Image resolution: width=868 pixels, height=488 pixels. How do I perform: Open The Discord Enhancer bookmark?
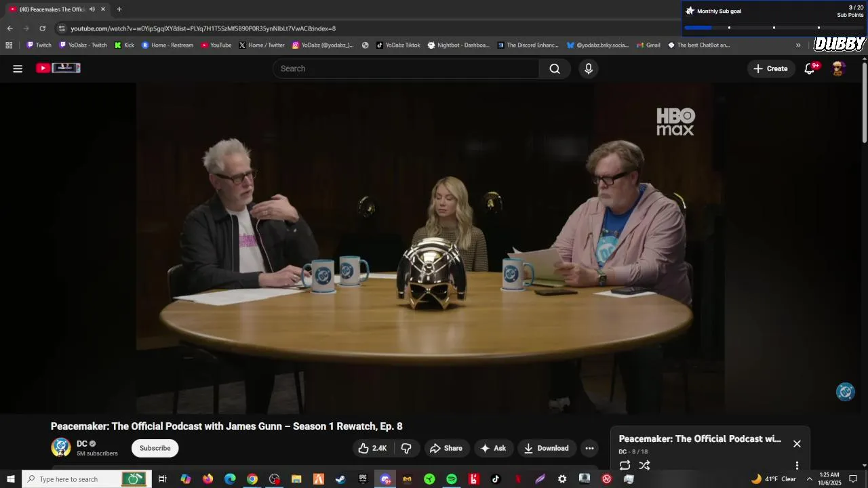point(528,45)
